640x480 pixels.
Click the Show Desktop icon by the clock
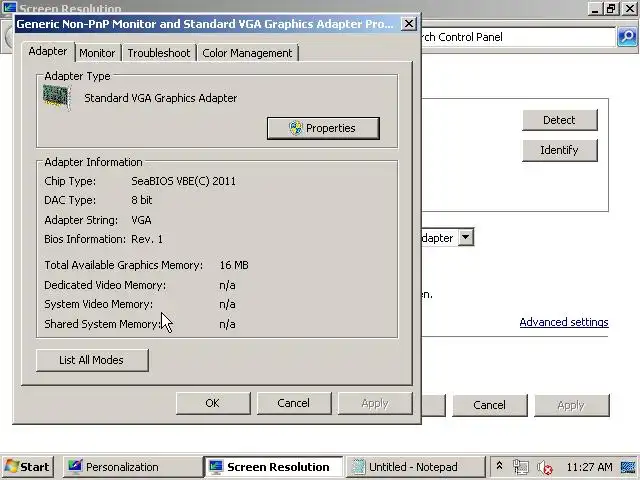[x=629, y=467]
